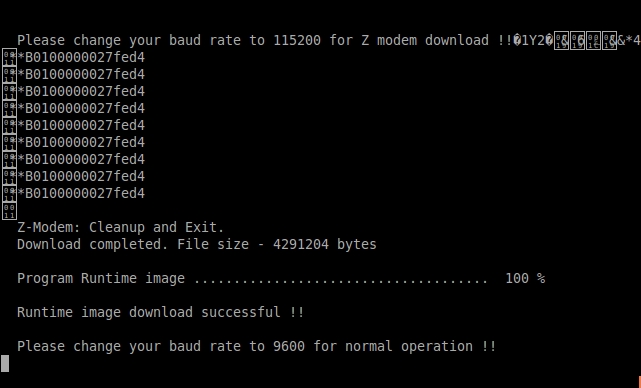The height and width of the screenshot is (388, 641).
Task: Click the 100 % progress indicator
Action: pos(525,278)
